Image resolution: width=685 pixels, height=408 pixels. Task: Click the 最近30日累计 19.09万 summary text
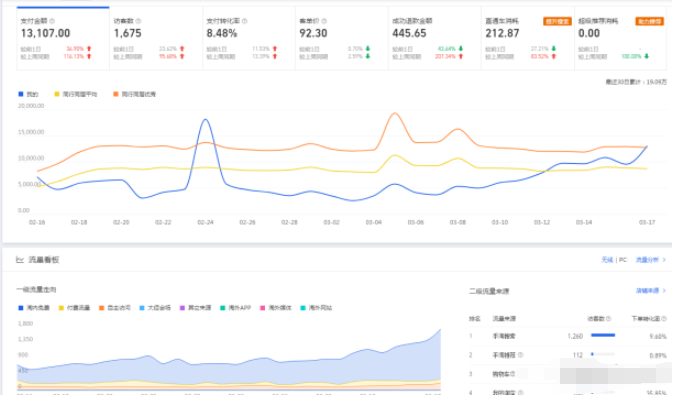coord(636,82)
